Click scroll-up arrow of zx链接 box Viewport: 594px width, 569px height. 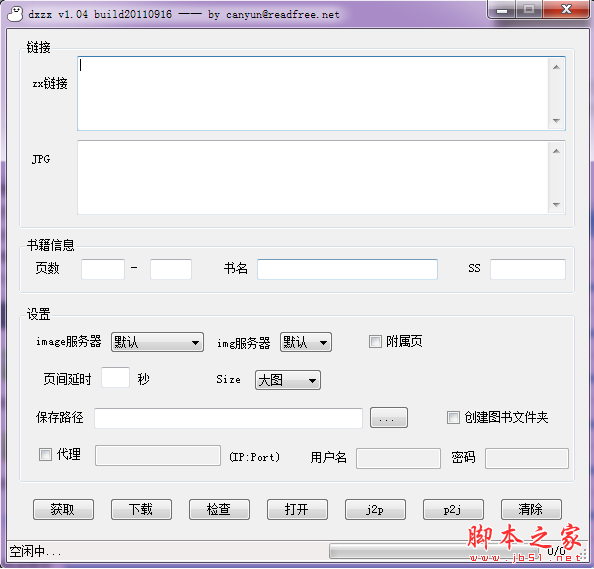point(556,67)
